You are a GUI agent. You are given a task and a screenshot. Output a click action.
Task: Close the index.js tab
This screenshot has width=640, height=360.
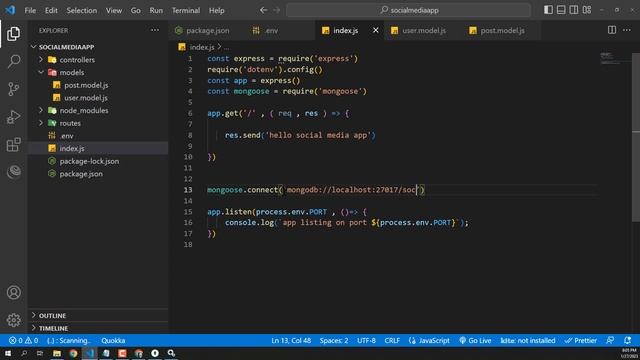pos(376,30)
